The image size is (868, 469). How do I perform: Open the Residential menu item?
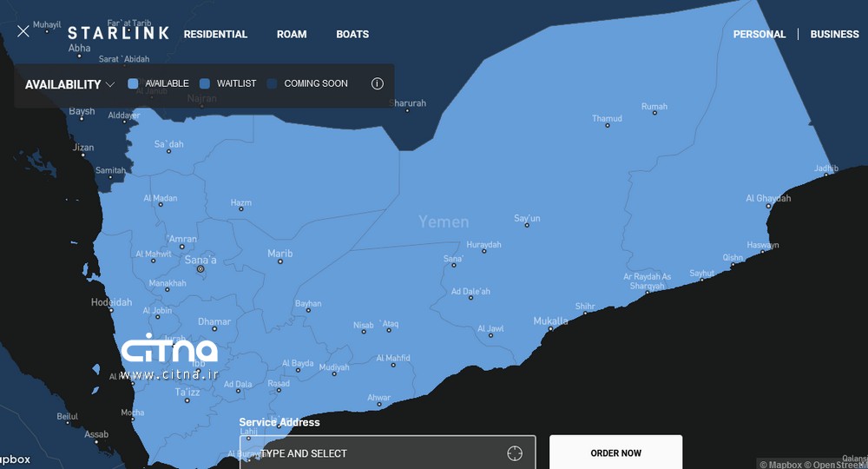(x=215, y=35)
